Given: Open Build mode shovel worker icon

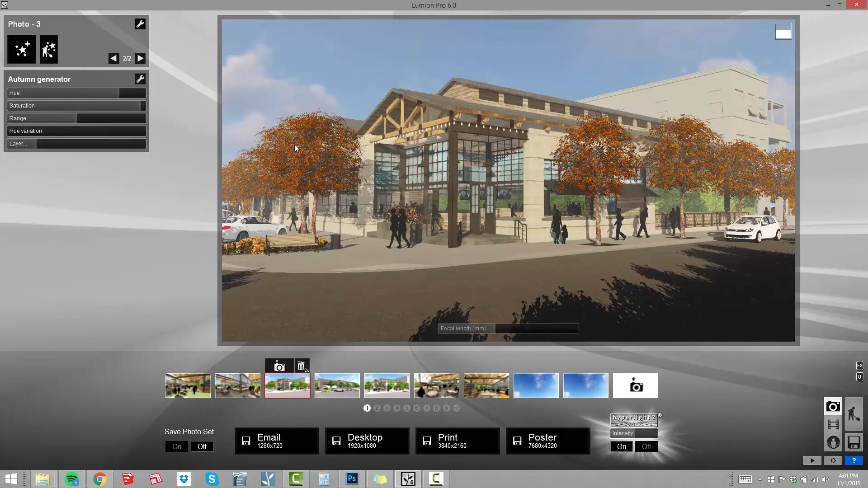Looking at the screenshot, I should click(854, 413).
